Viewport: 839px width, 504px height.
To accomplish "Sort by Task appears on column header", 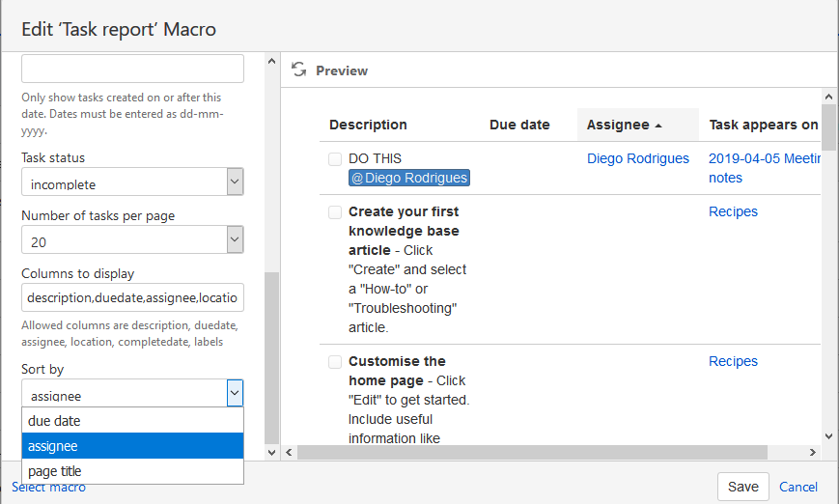I will [764, 125].
